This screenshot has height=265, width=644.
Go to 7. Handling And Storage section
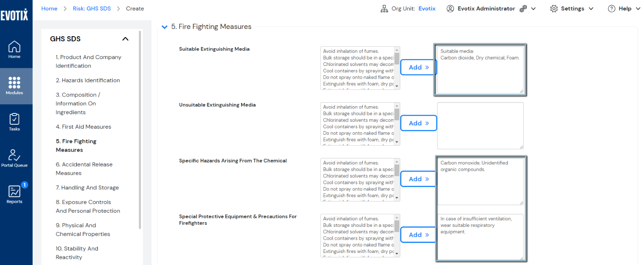[87, 188]
